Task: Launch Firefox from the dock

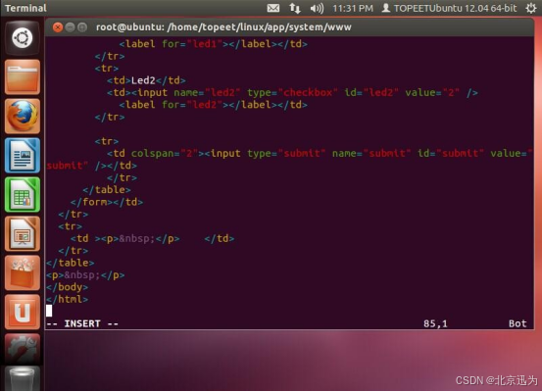Action: (23, 117)
